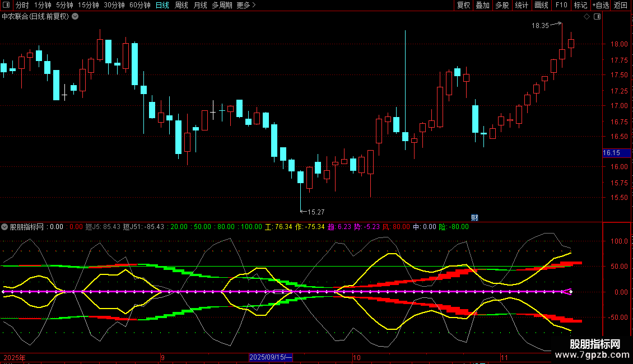The width and height of the screenshot is (633, 364).
Task: Open 多周期 multi-period view
Action: 222,5
